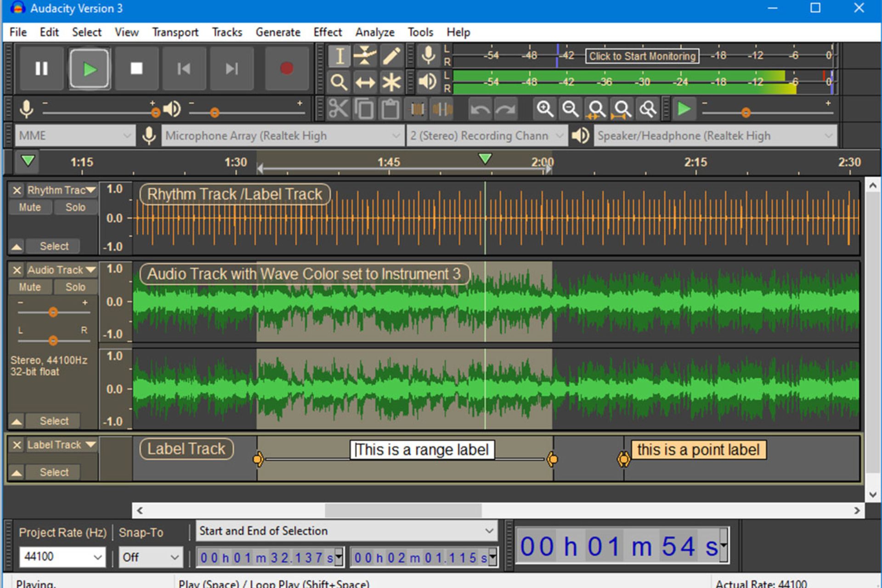Viewport: 882px width, 588px height.
Task: Mute the Rhythm Track
Action: click(x=30, y=207)
